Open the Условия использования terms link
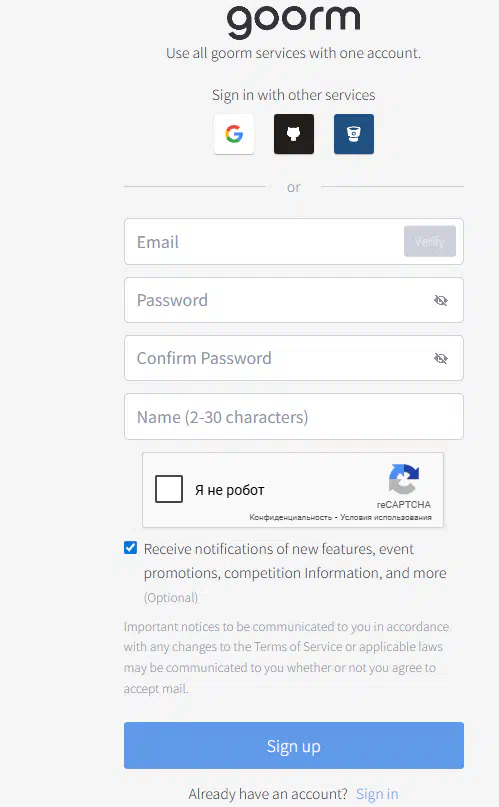499x807 pixels. tap(386, 517)
